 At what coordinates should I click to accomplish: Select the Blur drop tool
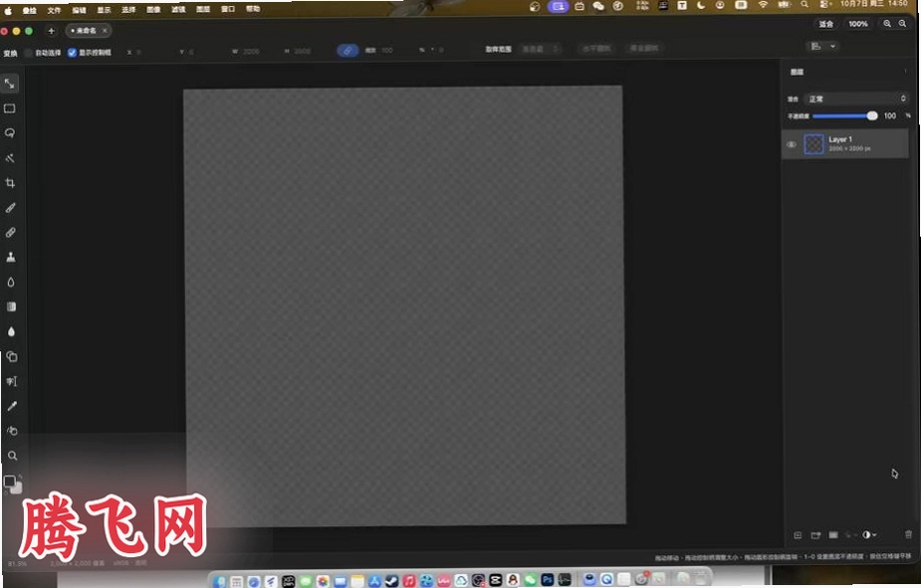click(x=11, y=283)
